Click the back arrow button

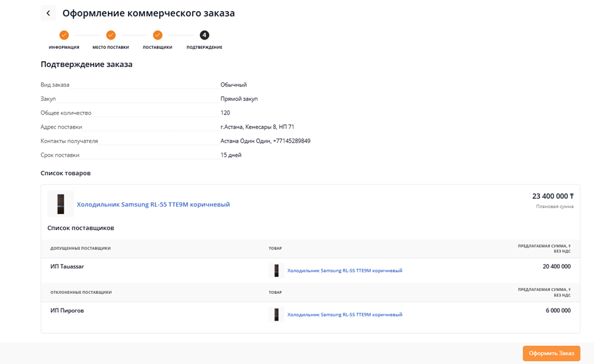click(x=48, y=13)
